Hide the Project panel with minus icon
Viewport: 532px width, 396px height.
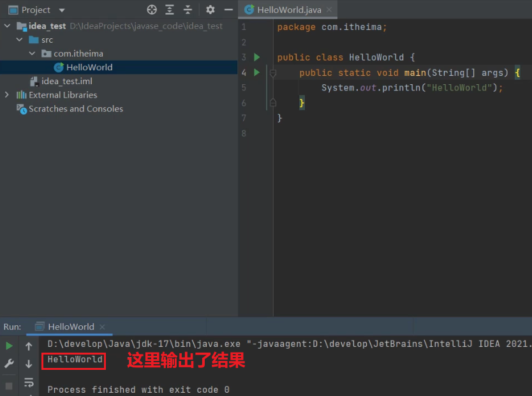tap(228, 10)
